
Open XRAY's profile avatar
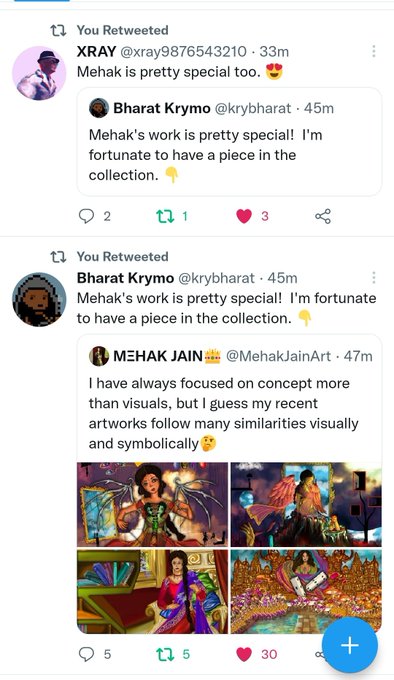pyautogui.click(x=39, y=73)
